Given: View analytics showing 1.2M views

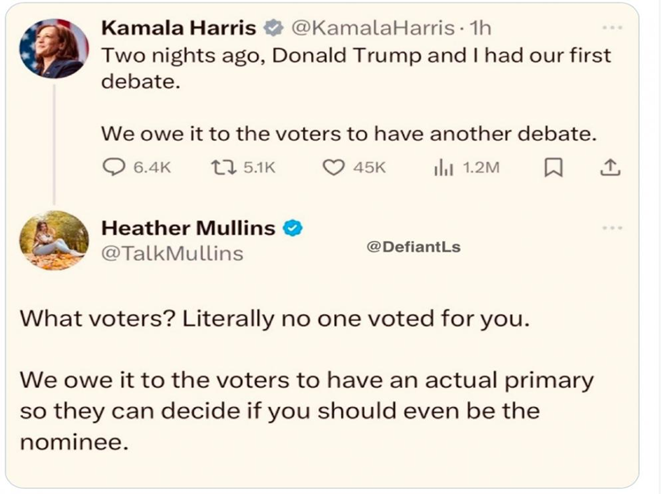Looking at the screenshot, I should 444,168.
